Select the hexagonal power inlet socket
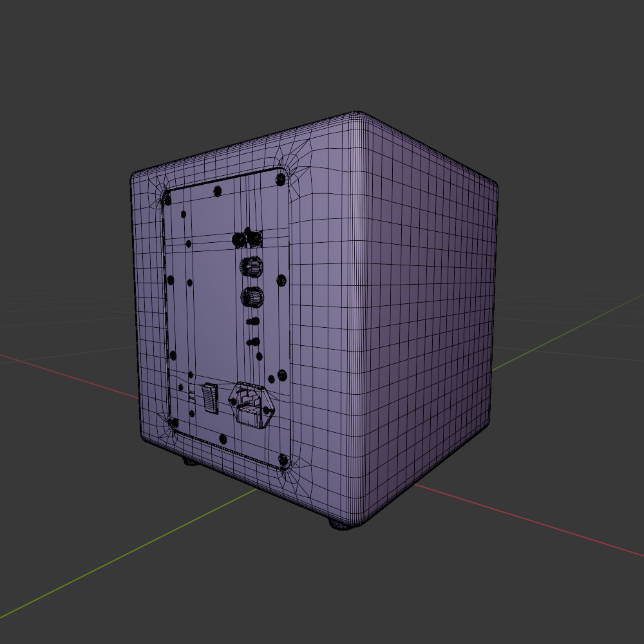644x644 pixels. pos(251,405)
